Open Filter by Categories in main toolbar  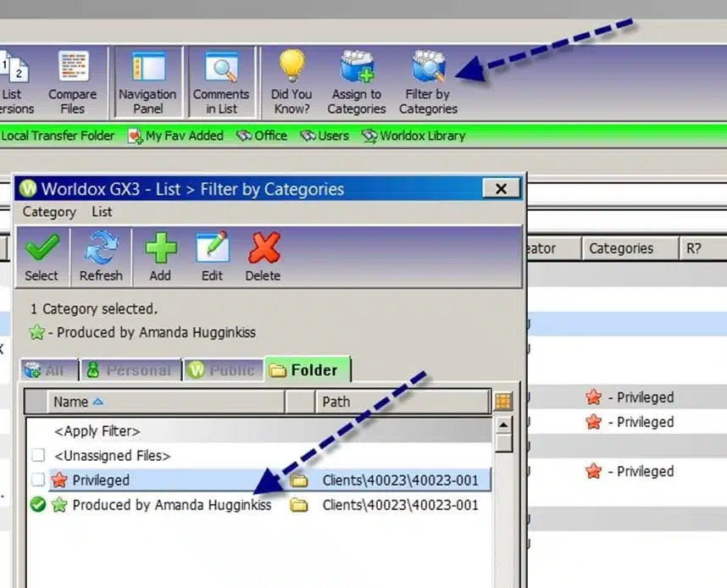point(428,82)
